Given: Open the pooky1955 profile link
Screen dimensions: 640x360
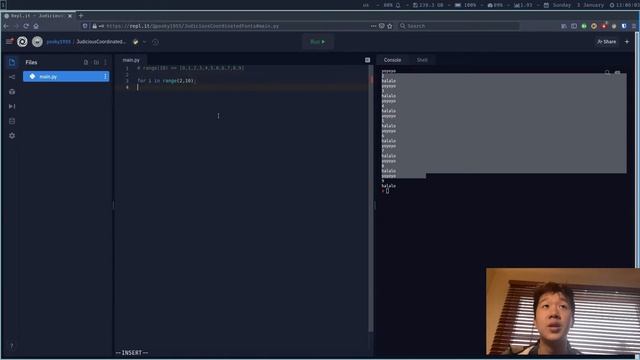Looking at the screenshot, I should tap(58, 42).
